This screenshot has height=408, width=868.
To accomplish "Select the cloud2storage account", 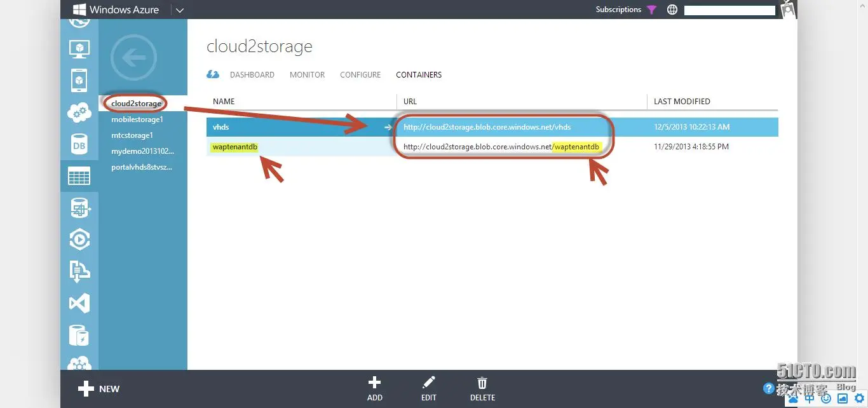I will tap(136, 103).
